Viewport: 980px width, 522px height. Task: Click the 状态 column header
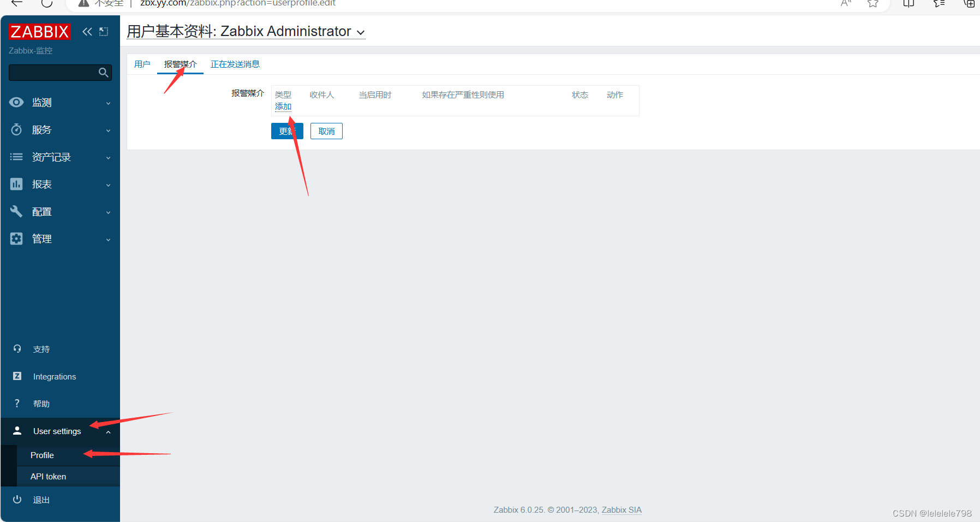[x=580, y=94]
